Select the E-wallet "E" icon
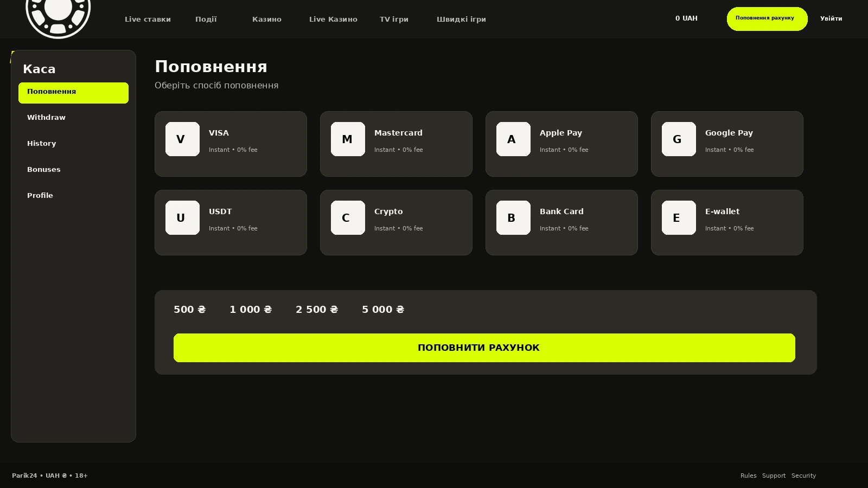This screenshot has width=868, height=488. (679, 218)
